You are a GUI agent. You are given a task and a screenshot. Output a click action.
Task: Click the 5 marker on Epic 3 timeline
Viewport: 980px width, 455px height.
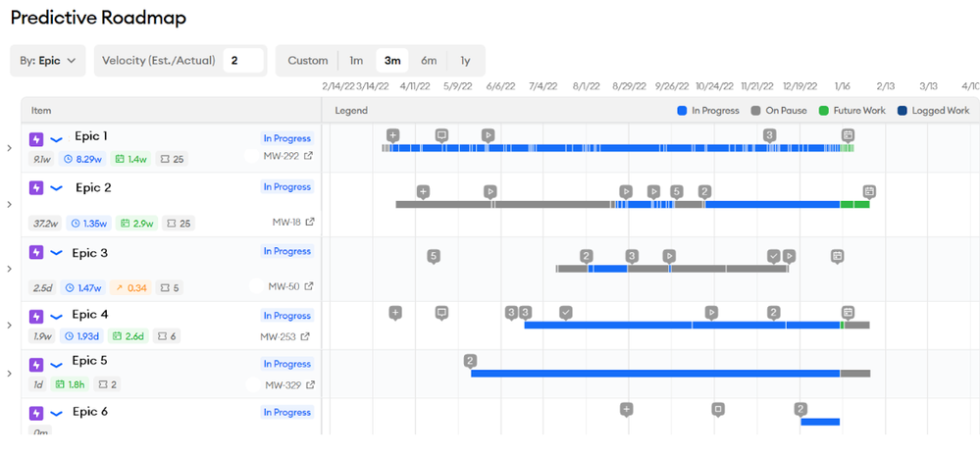tap(434, 256)
